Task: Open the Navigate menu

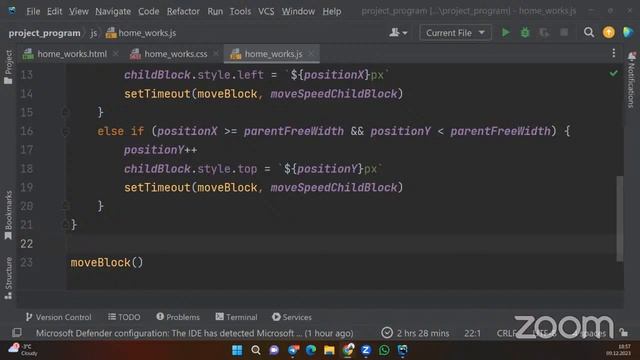Action: click(113, 11)
